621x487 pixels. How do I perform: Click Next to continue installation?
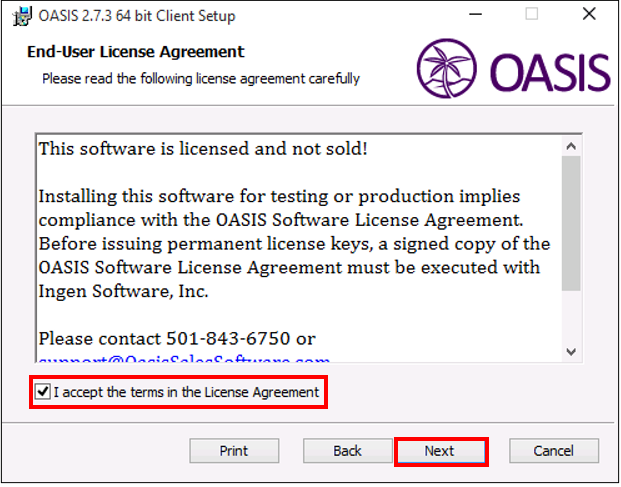441,451
